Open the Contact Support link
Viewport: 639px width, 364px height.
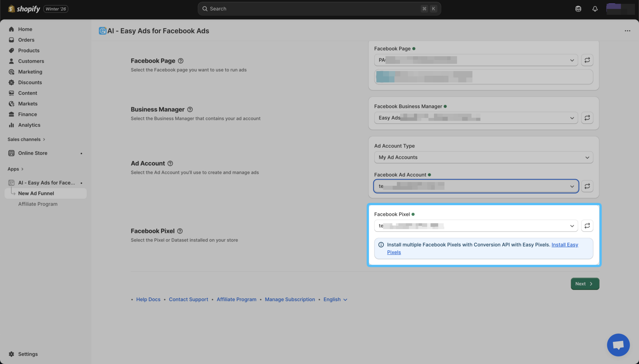click(x=188, y=299)
